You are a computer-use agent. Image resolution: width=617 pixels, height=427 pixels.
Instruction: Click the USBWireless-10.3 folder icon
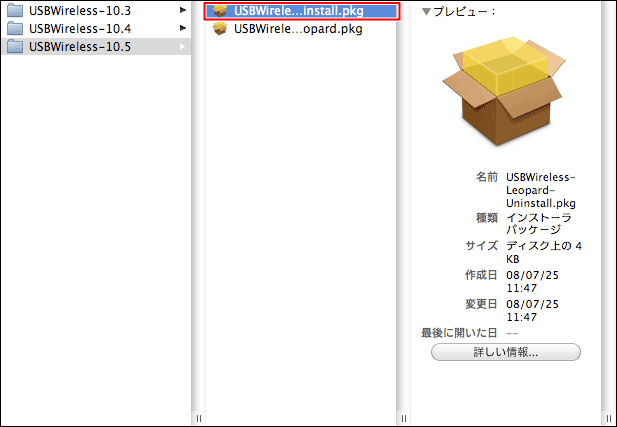click(15, 11)
